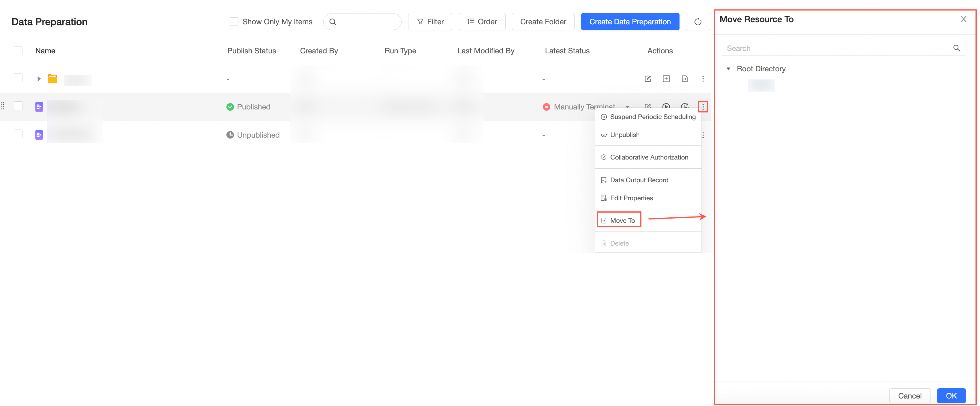Expand the folder row arrow
The width and height of the screenshot is (980, 406).
[x=39, y=79]
